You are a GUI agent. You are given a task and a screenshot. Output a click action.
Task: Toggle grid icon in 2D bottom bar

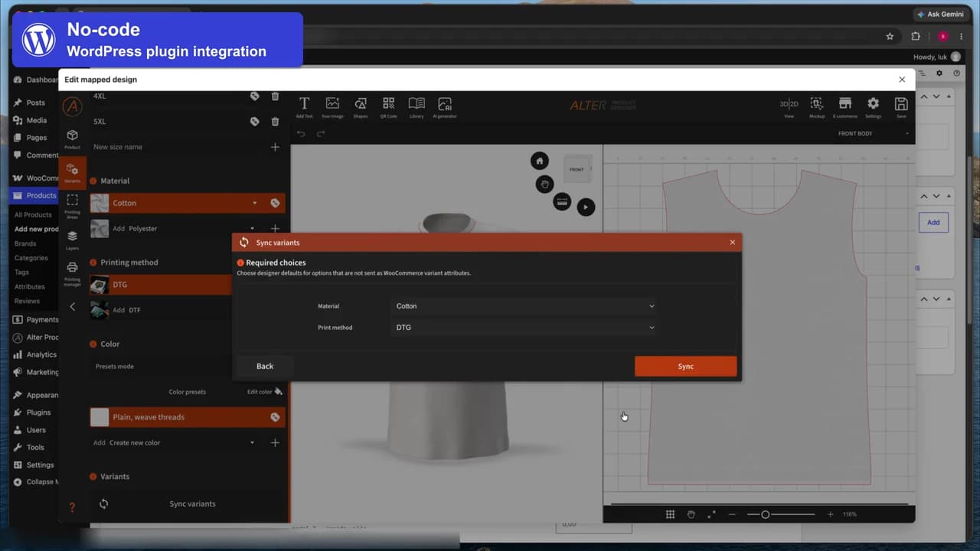670,514
